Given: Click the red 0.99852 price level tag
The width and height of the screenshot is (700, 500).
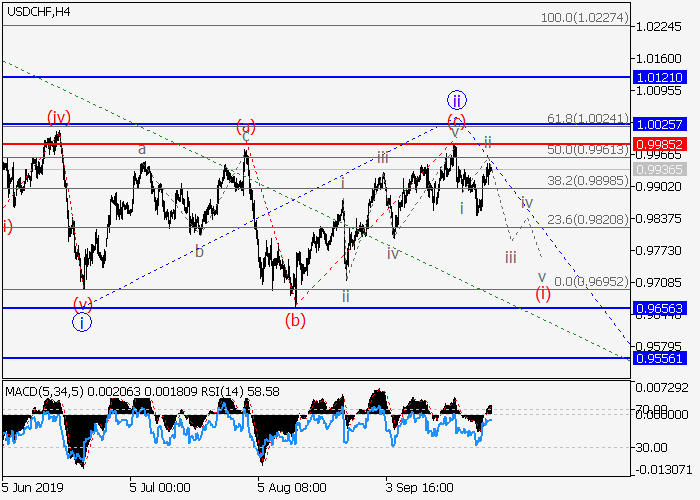Looking at the screenshot, I should click(662, 144).
